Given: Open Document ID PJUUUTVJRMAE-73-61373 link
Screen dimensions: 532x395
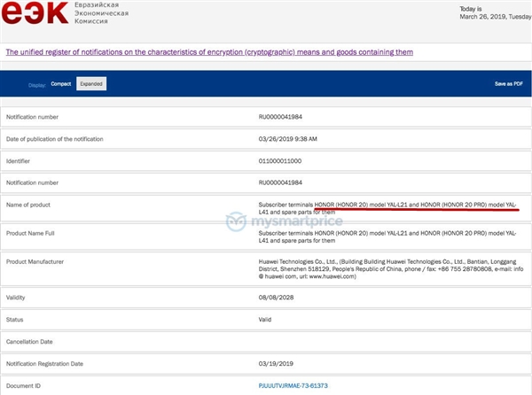Looking at the screenshot, I should (x=292, y=386).
